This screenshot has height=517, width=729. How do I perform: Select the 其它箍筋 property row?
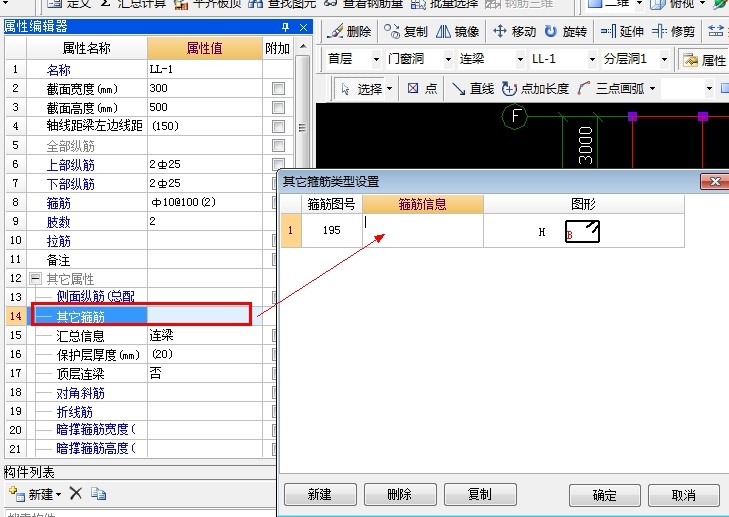(141, 316)
